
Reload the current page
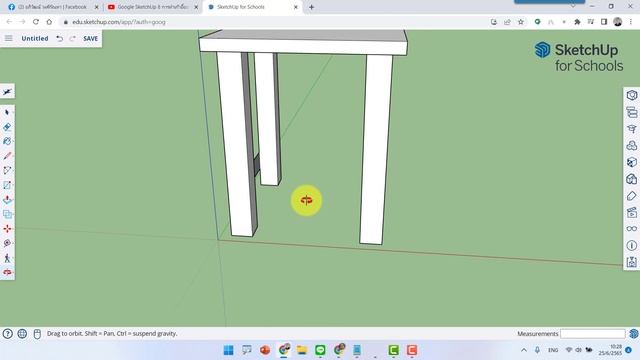36,22
